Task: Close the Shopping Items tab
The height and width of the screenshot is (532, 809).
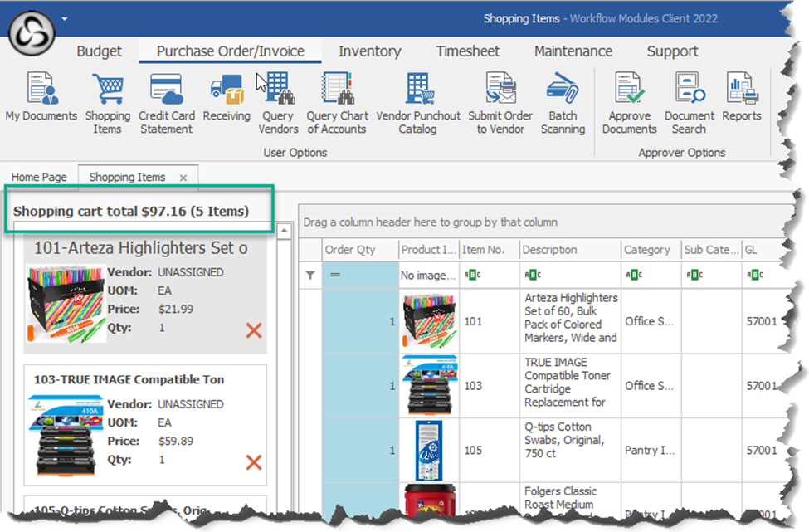Action: (183, 178)
